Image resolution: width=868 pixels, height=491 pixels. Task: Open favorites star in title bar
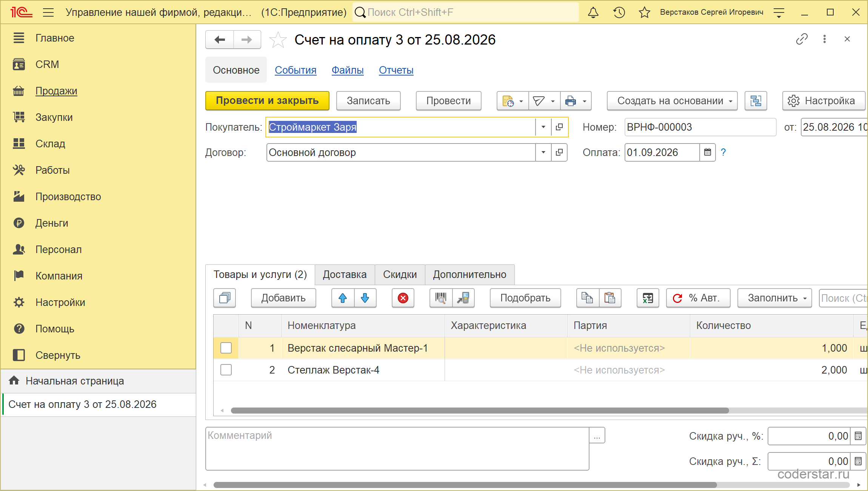click(645, 12)
